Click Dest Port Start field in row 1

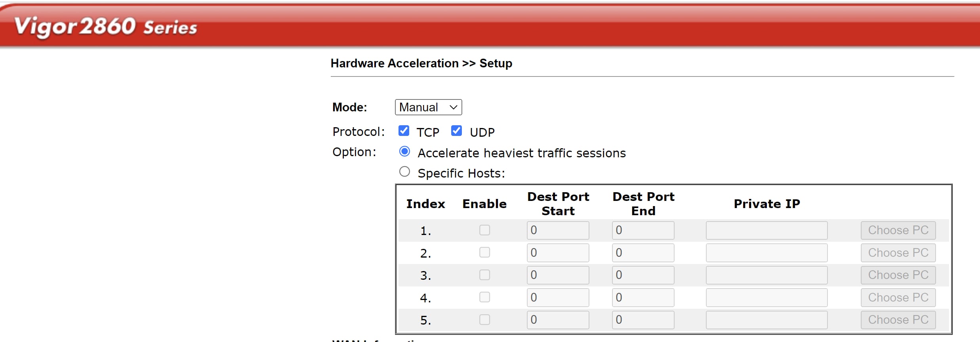(558, 230)
